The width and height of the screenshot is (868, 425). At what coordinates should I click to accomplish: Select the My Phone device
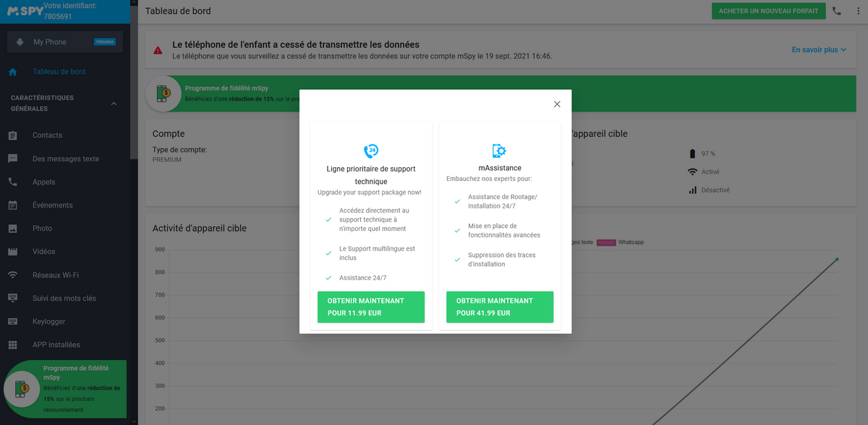(65, 42)
